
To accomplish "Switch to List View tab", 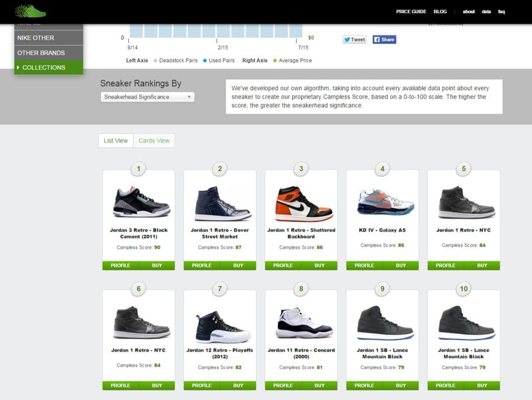I will (116, 141).
